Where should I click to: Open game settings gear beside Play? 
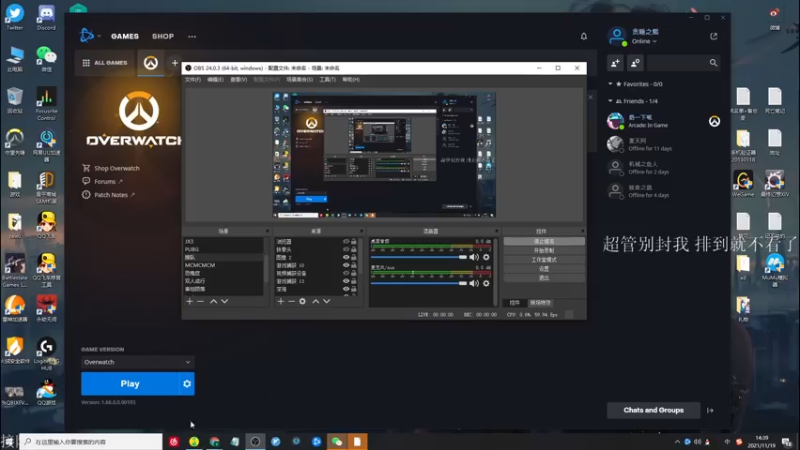pyautogui.click(x=187, y=384)
